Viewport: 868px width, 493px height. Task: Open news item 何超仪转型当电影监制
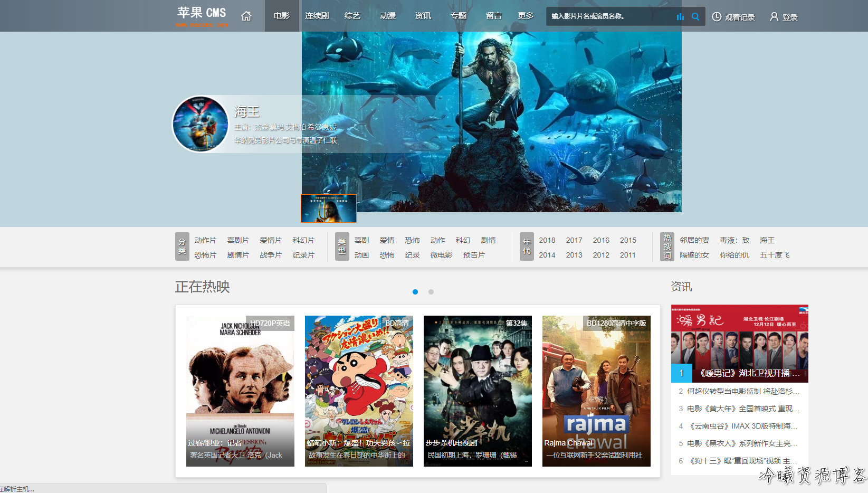point(743,391)
